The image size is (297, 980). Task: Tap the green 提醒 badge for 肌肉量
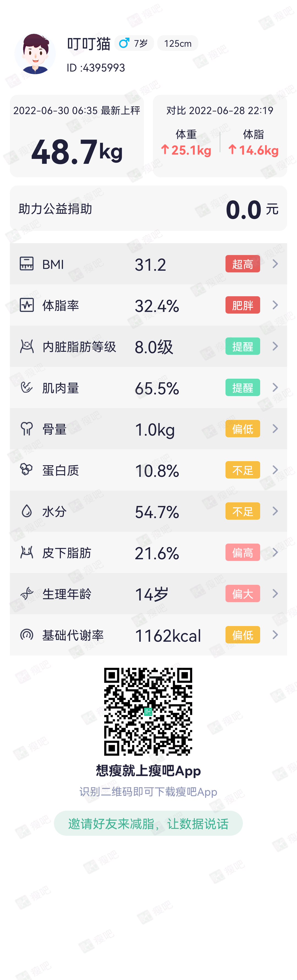pyautogui.click(x=243, y=387)
